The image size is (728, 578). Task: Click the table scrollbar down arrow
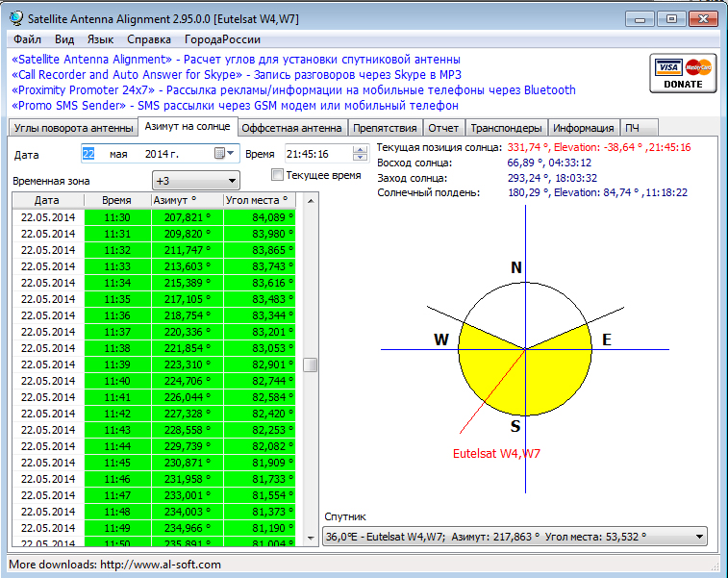pyautogui.click(x=311, y=538)
